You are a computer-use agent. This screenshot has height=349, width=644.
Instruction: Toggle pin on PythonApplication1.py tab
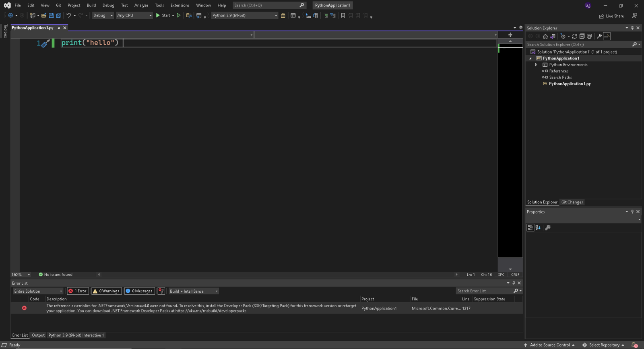click(x=58, y=28)
